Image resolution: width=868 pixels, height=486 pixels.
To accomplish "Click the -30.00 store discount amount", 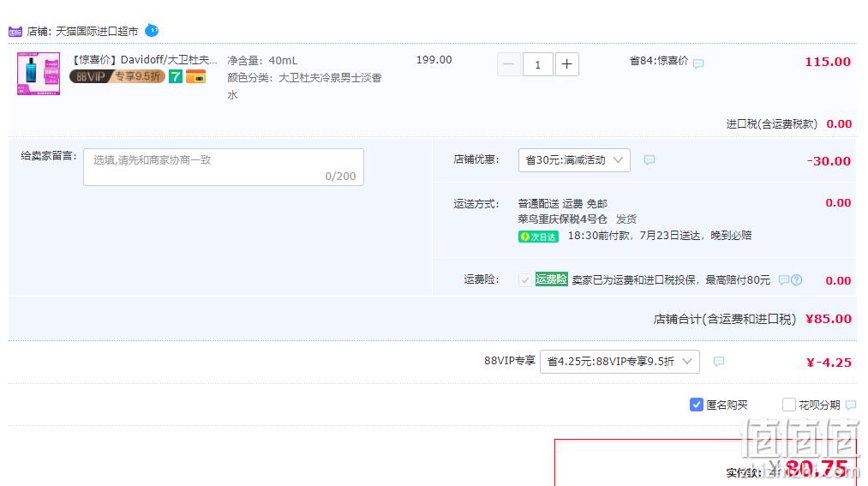I will (x=829, y=161).
